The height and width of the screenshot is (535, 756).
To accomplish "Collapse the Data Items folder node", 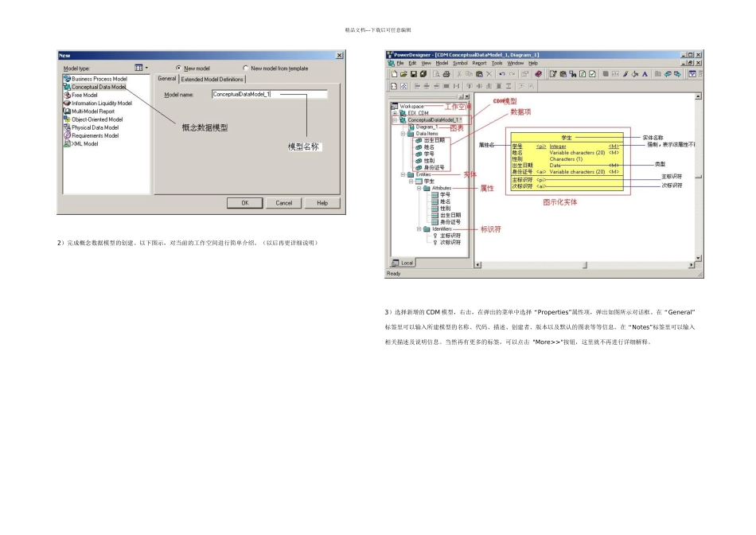I will point(403,134).
